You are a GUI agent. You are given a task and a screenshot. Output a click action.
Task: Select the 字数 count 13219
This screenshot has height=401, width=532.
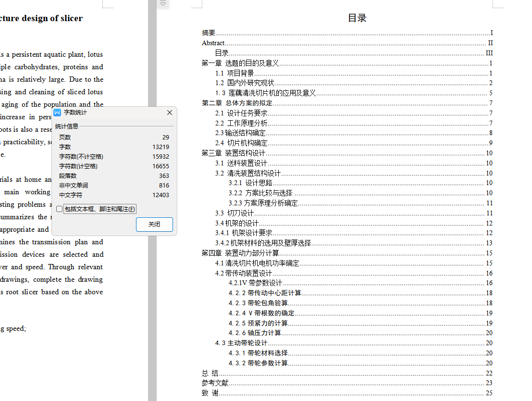click(x=161, y=147)
